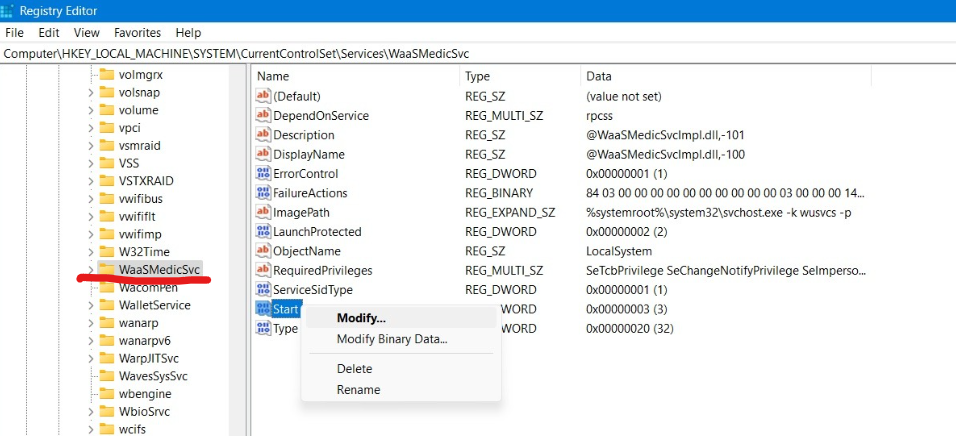Click the W32Time folder icon

(107, 251)
